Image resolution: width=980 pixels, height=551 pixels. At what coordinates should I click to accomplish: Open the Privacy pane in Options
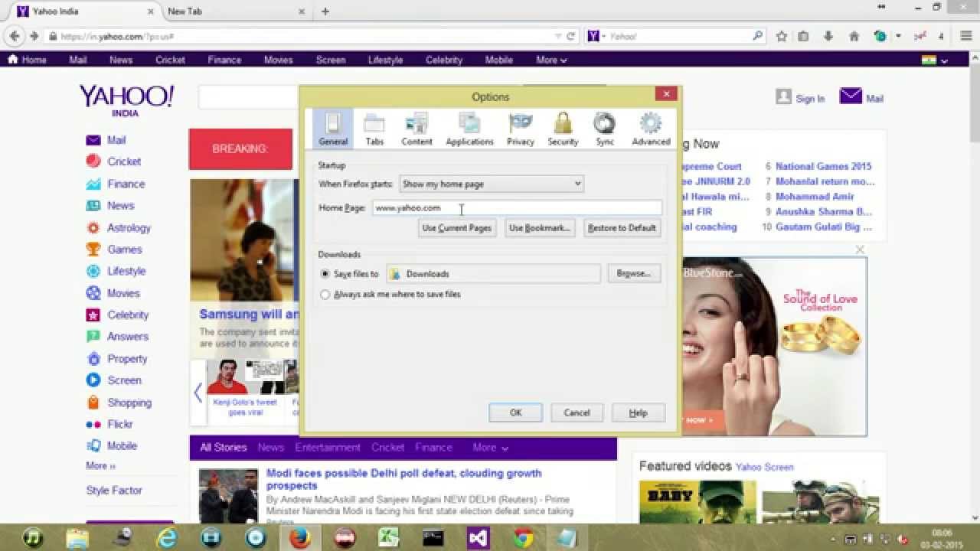[x=521, y=129]
